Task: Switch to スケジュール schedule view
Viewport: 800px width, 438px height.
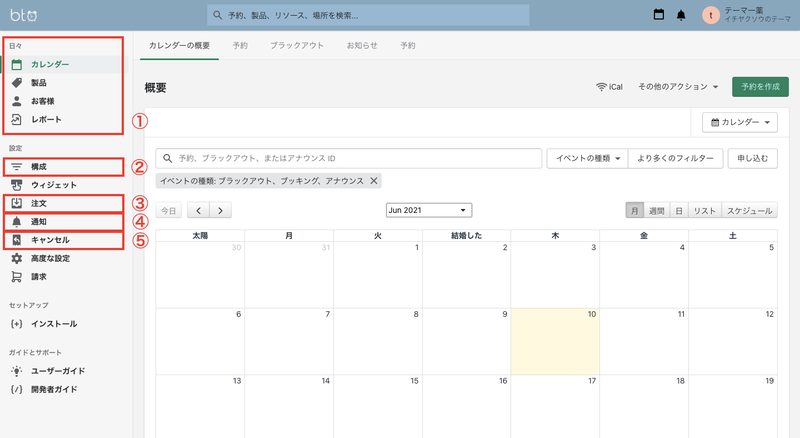Action: 749,210
